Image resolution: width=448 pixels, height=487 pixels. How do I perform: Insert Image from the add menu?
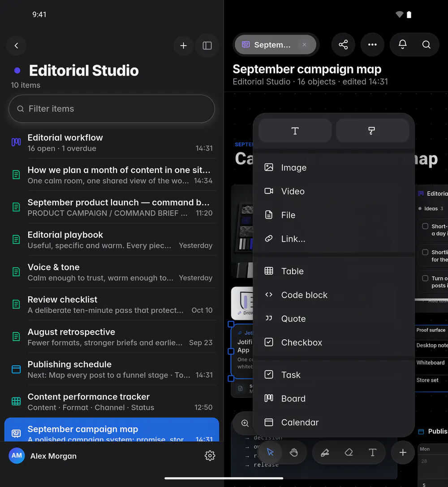tap(334, 168)
